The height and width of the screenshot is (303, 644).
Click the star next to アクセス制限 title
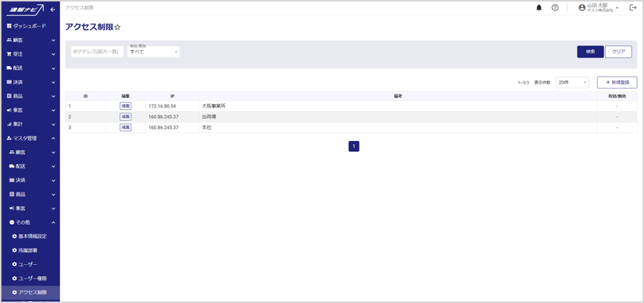coord(118,27)
